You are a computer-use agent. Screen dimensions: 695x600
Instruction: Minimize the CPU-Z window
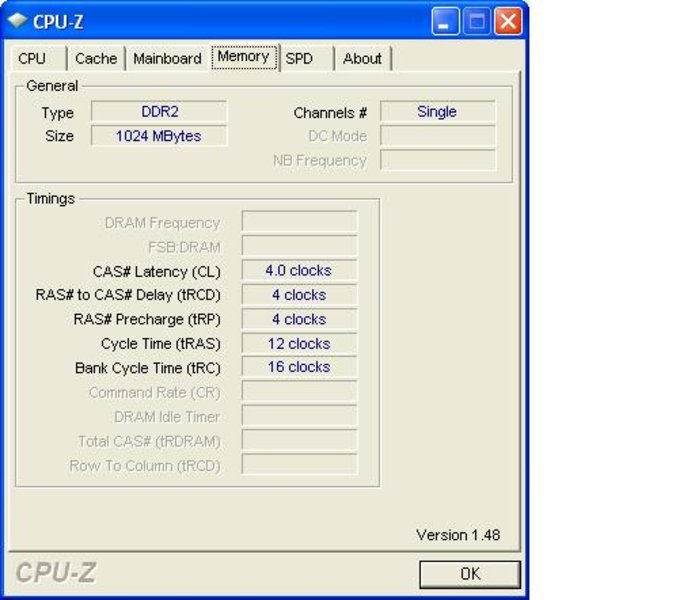[x=445, y=20]
